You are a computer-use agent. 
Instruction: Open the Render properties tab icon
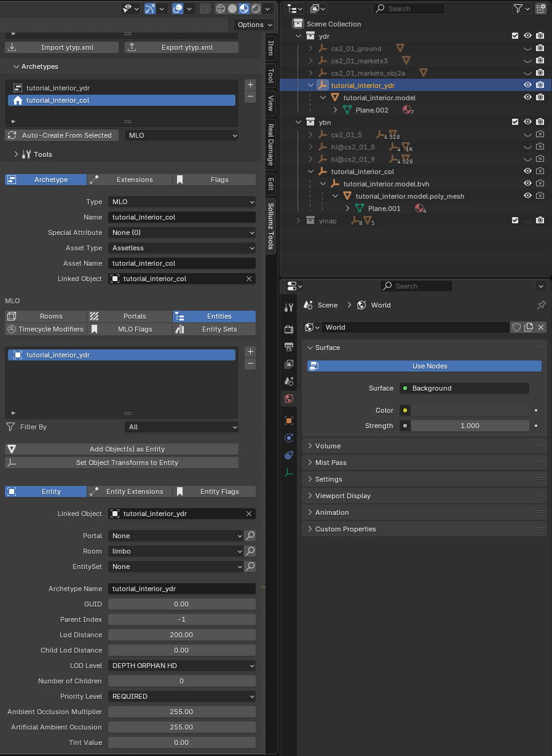click(289, 329)
